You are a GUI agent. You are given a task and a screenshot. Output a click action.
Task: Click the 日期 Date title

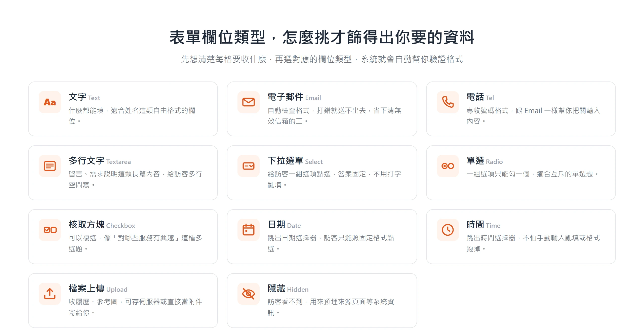(x=284, y=225)
